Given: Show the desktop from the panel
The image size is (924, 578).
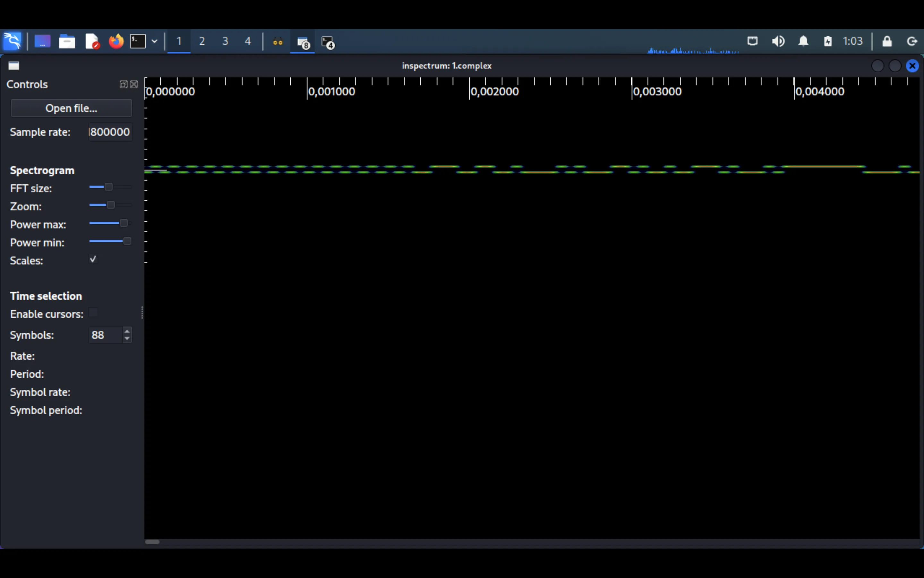Looking at the screenshot, I should [x=42, y=41].
